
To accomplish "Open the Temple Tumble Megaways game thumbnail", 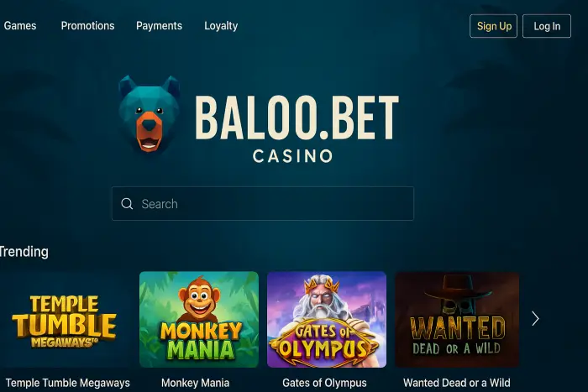I will 65,319.
